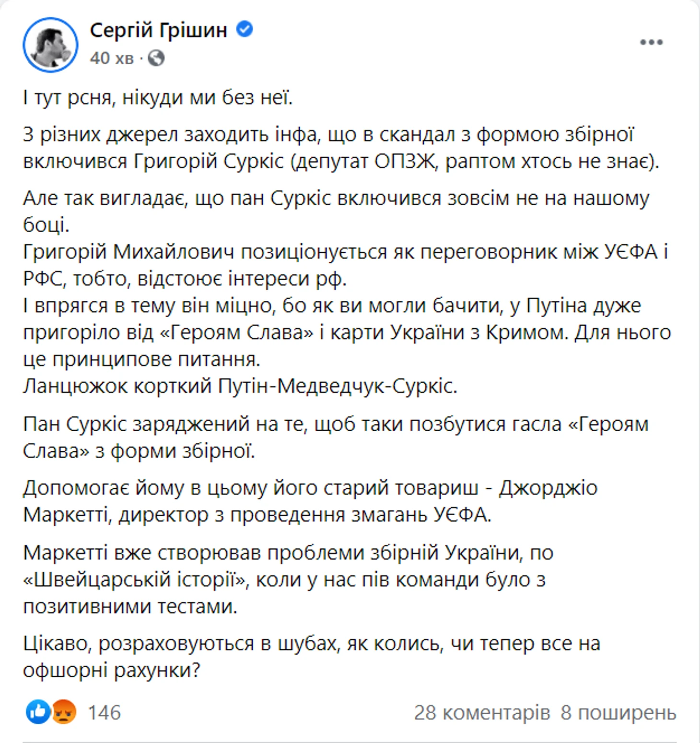700x743 pixels.
Task: Open the post timestamp 40 хв
Action: pyautogui.click(x=112, y=58)
